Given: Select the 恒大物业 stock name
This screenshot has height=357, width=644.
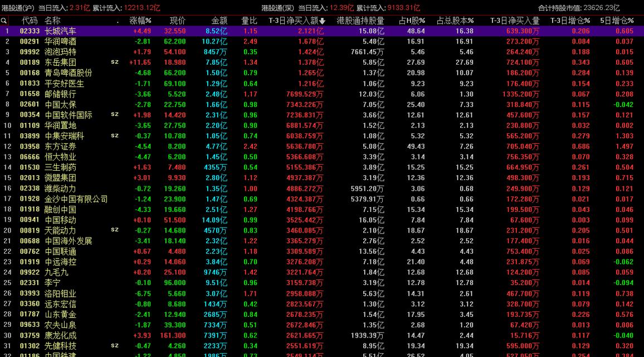Looking at the screenshot, I should (60, 157).
